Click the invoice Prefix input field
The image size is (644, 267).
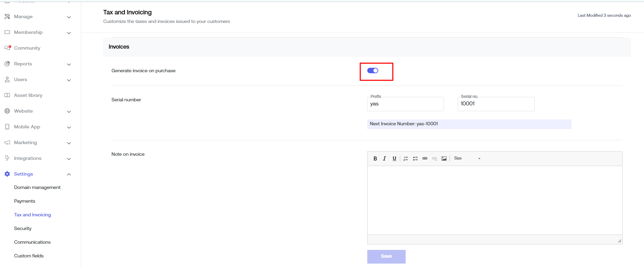[405, 104]
